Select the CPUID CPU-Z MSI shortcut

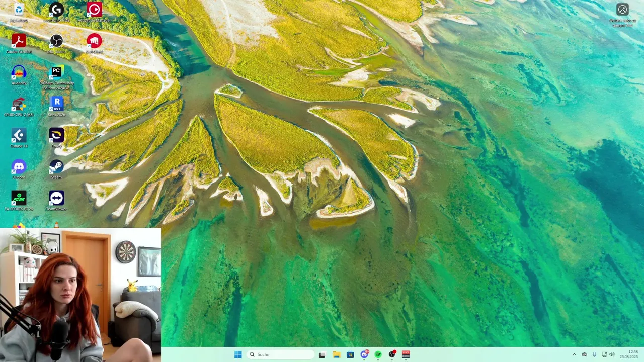click(19, 107)
